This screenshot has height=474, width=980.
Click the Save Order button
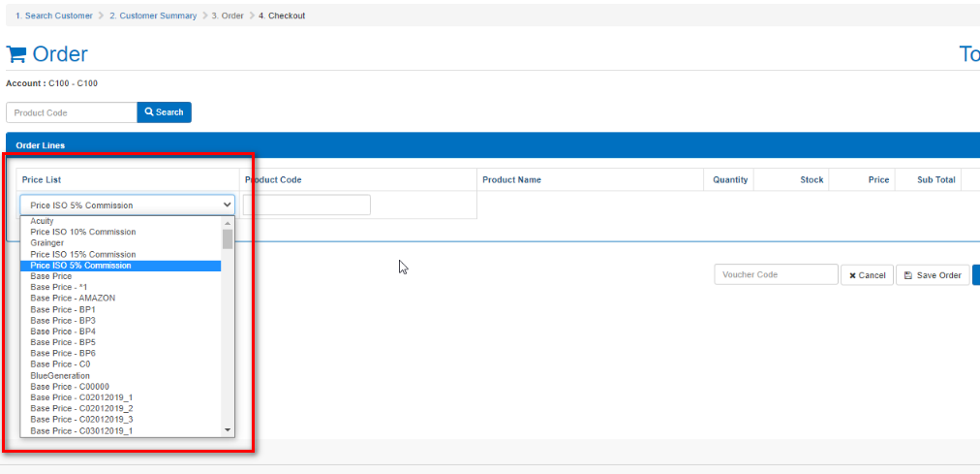[x=933, y=275]
